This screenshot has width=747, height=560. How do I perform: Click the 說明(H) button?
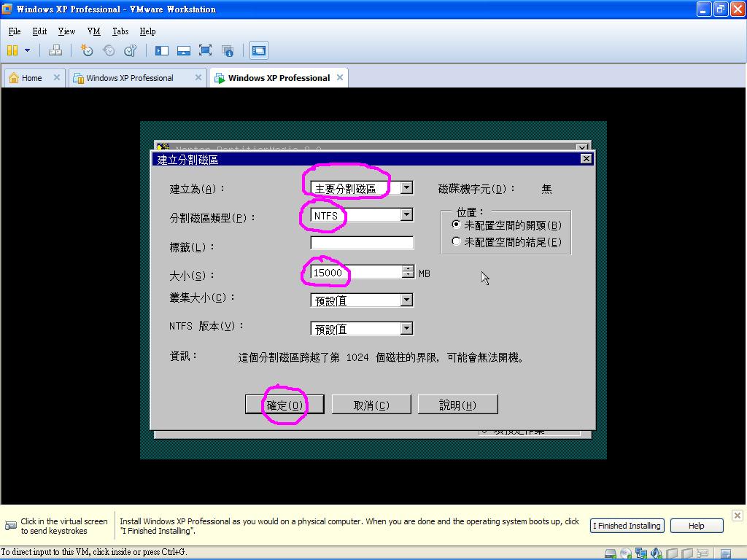coord(458,405)
